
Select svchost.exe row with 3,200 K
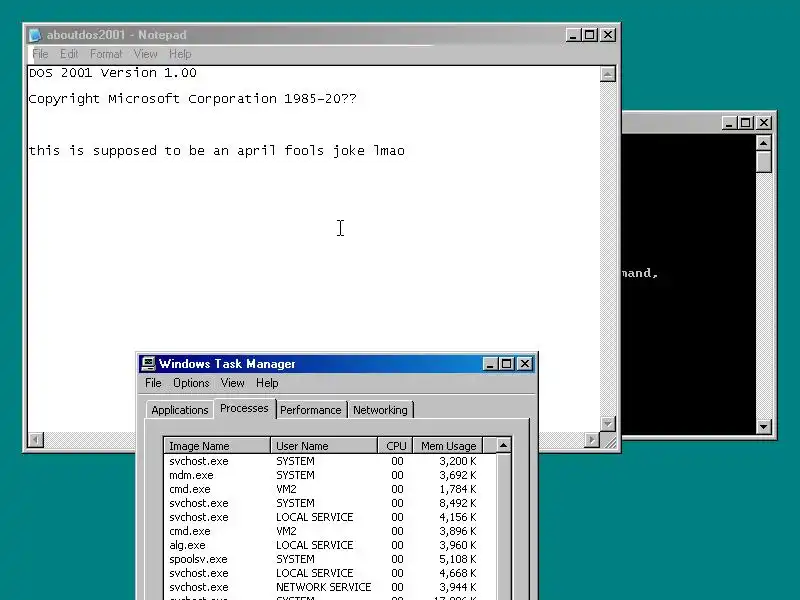coord(330,461)
